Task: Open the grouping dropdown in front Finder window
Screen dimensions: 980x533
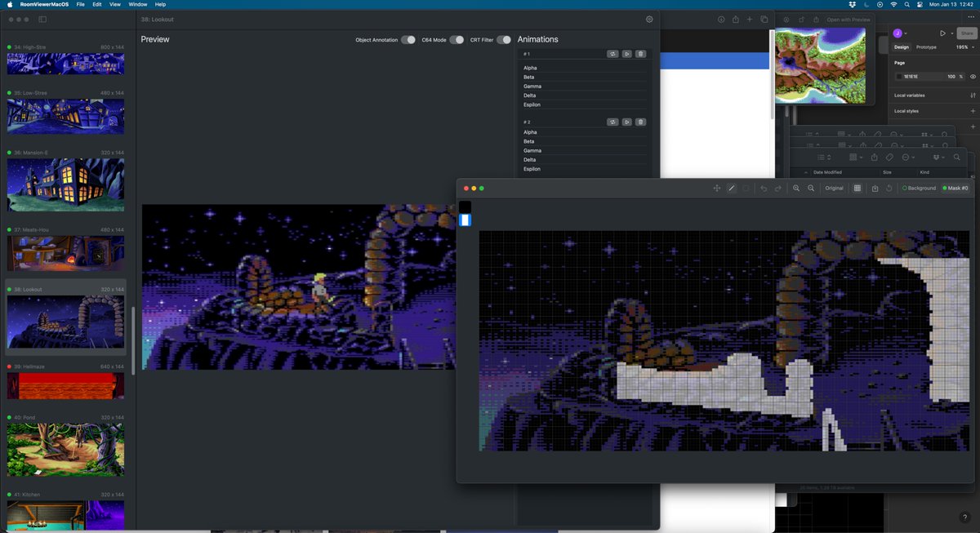Action: [x=854, y=157]
